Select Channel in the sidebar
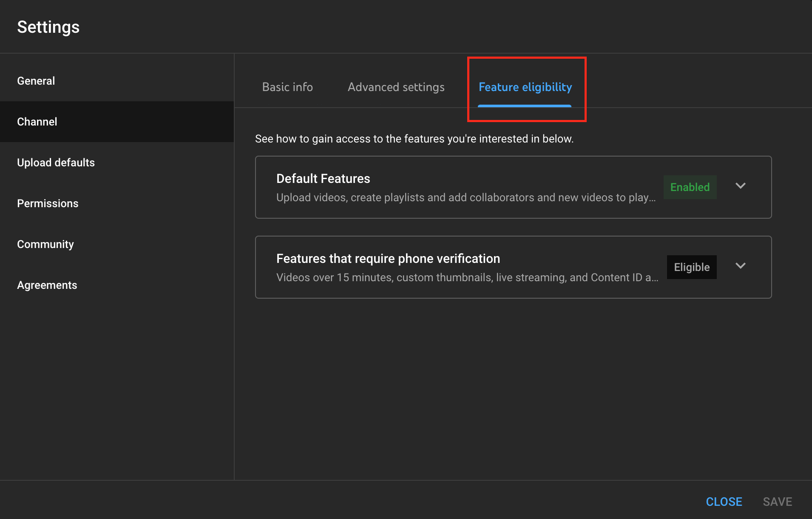Viewport: 812px width, 519px height. click(117, 122)
